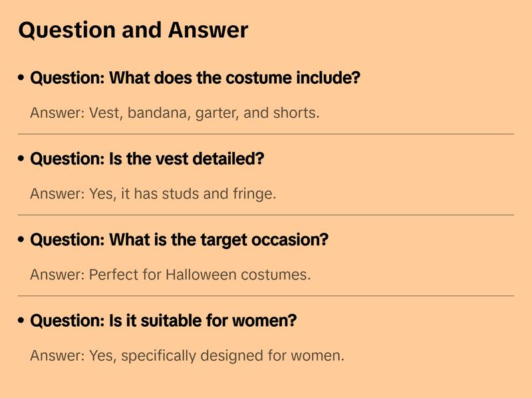Select the "Is the vest detailed?" question
532x398 pixels.
click(147, 159)
